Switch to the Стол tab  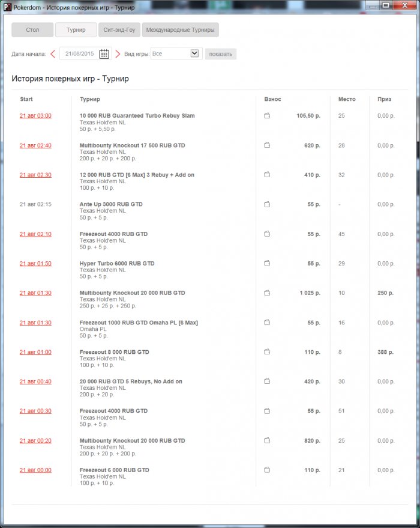(32, 30)
